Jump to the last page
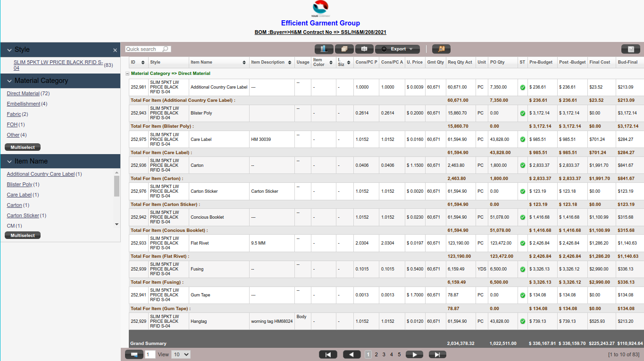 (x=437, y=354)
